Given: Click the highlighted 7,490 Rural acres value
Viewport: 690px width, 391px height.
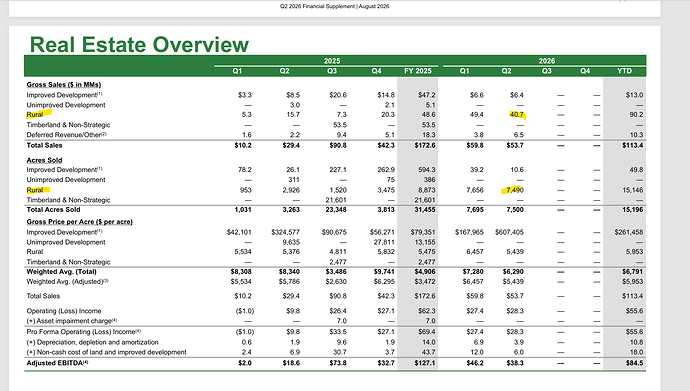Looking at the screenshot, I should click(515, 190).
